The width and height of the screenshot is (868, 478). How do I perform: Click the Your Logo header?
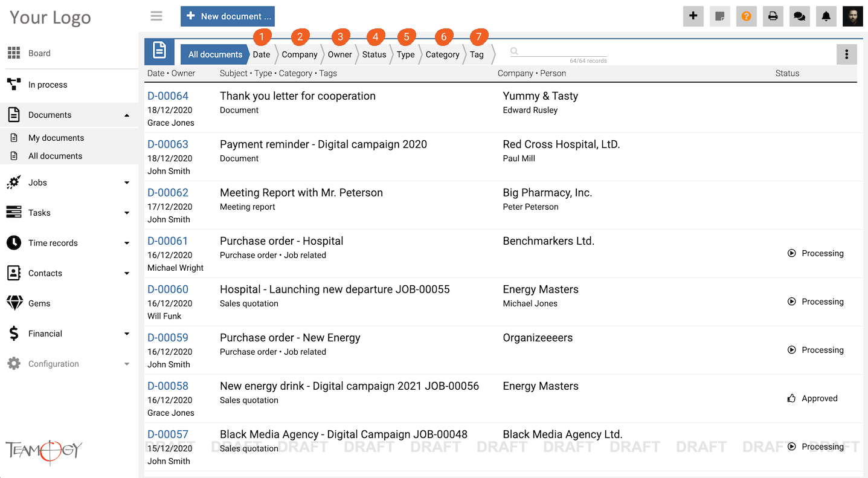(x=50, y=18)
